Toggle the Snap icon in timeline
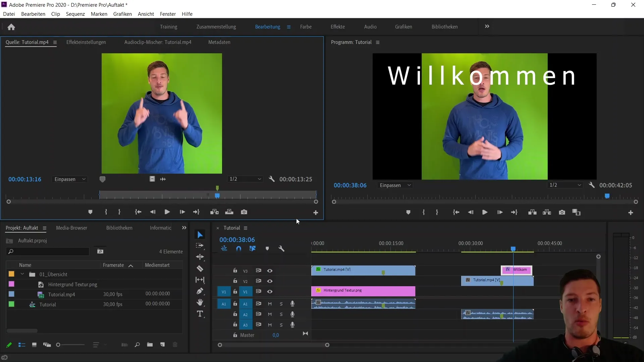The image size is (644, 362). tap(239, 248)
